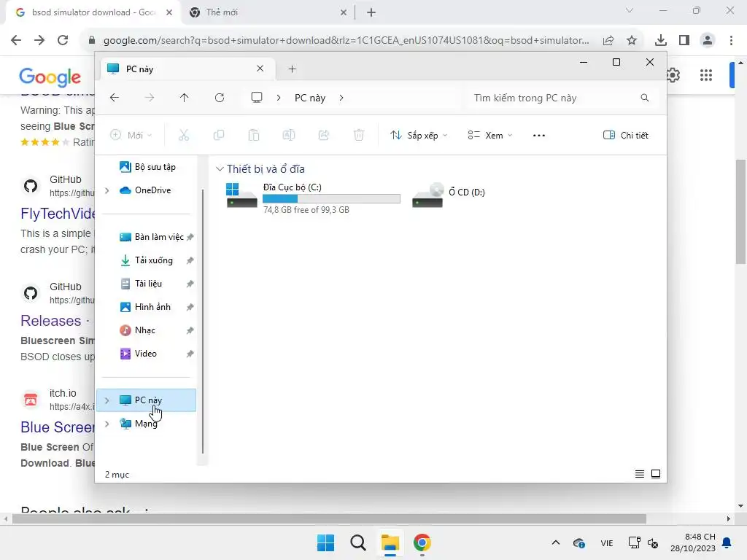Screen dimensions: 747x560
Task: Click the Paste clipboard icon
Action: pos(254,135)
